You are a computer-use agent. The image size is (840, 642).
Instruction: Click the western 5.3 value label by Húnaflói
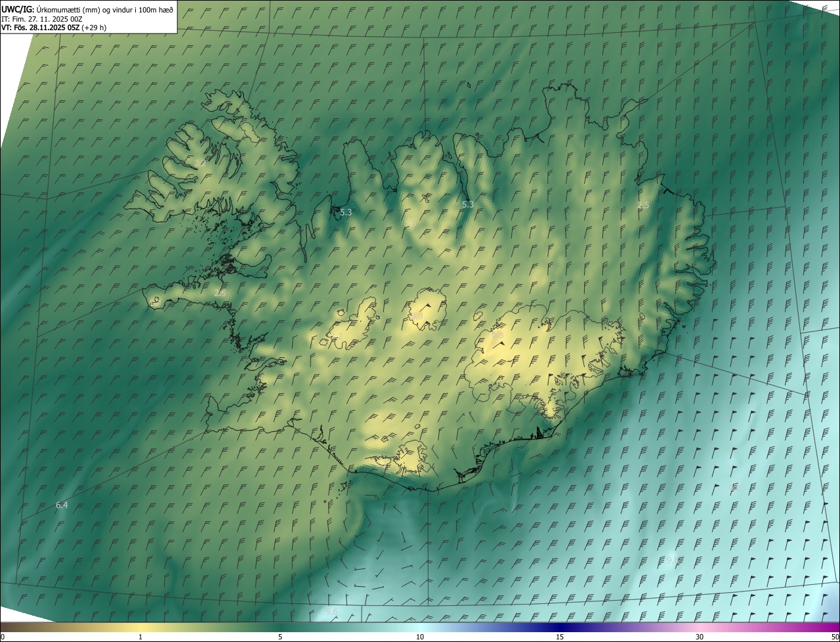[346, 213]
